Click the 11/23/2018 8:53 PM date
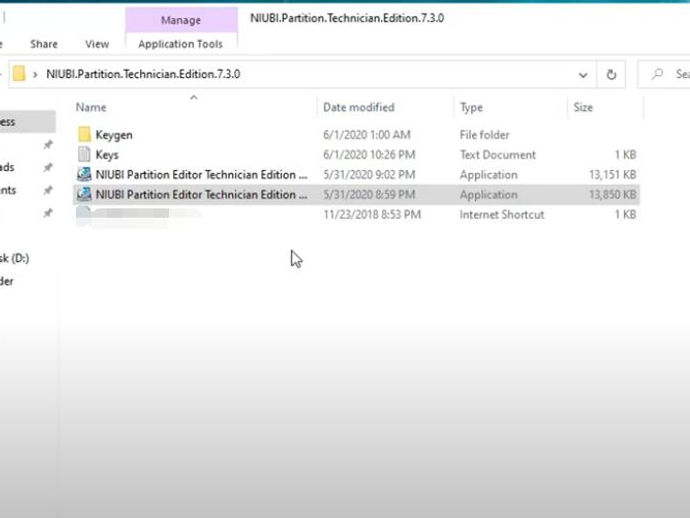 tap(372, 214)
